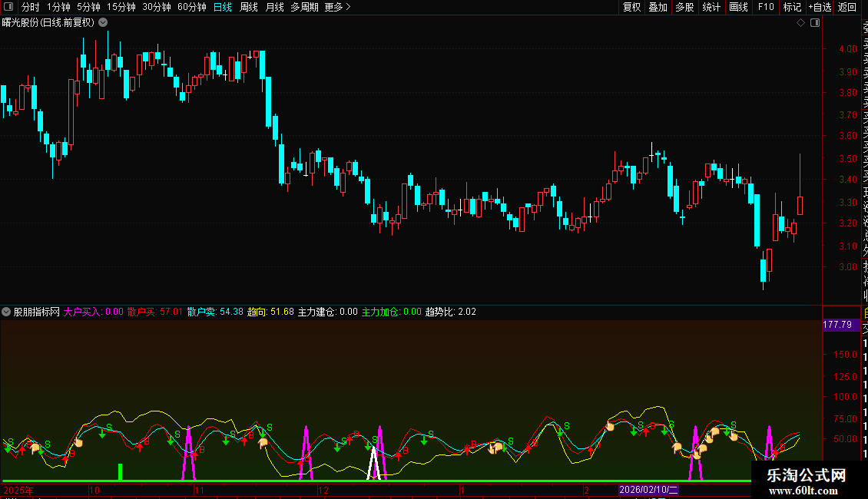
Task: Click the 标记 mark button
Action: coord(792,7)
